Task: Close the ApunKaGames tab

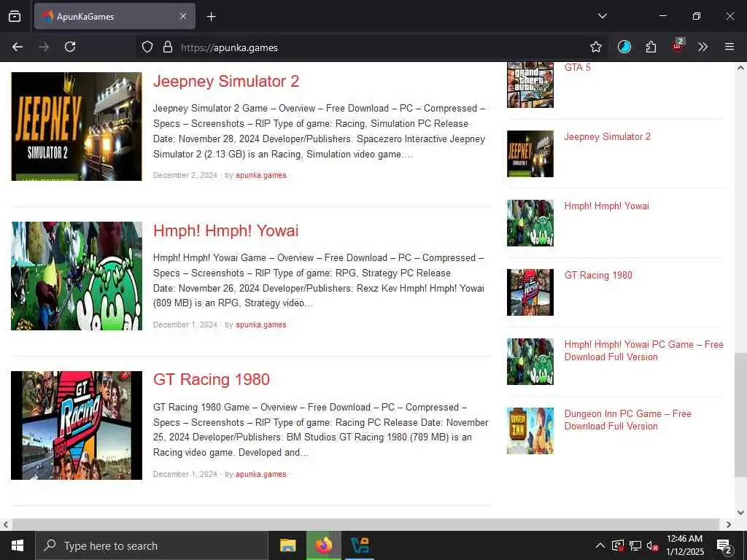Action: [183, 16]
